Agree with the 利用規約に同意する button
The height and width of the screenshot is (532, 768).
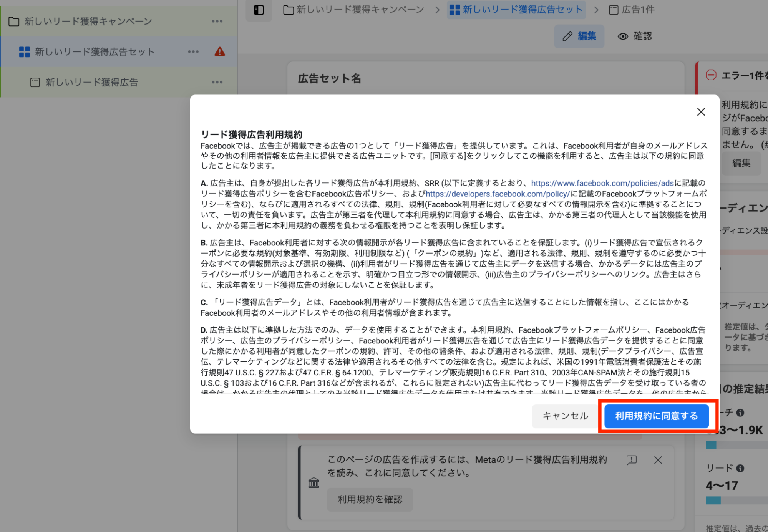click(656, 416)
